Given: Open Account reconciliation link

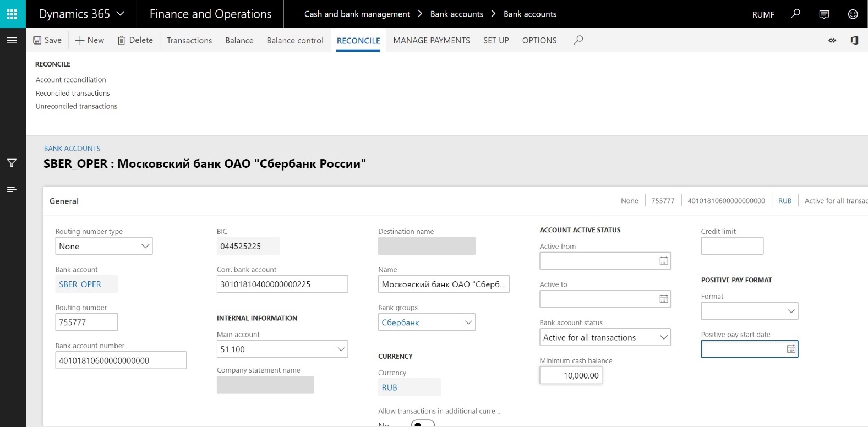Looking at the screenshot, I should coord(71,80).
